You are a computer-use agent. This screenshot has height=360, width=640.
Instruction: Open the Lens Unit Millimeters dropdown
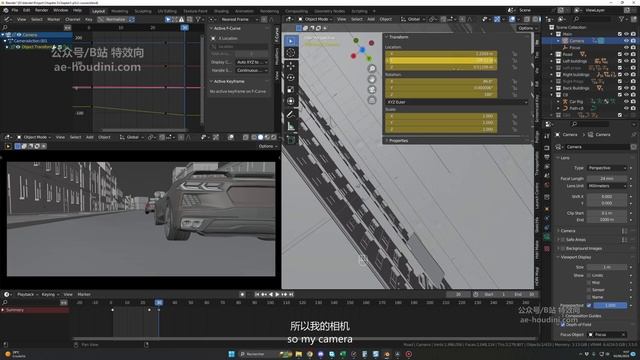pos(607,186)
